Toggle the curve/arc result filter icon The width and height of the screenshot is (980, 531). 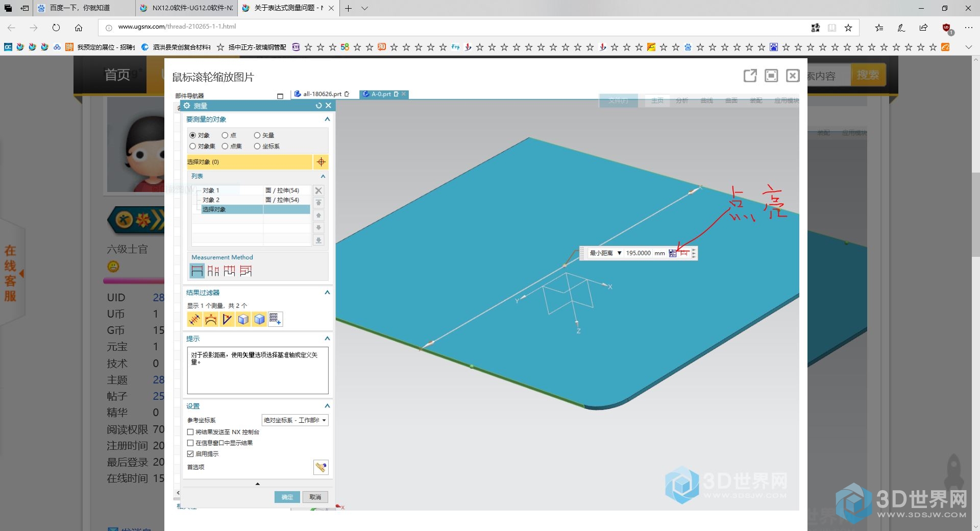[x=211, y=319]
